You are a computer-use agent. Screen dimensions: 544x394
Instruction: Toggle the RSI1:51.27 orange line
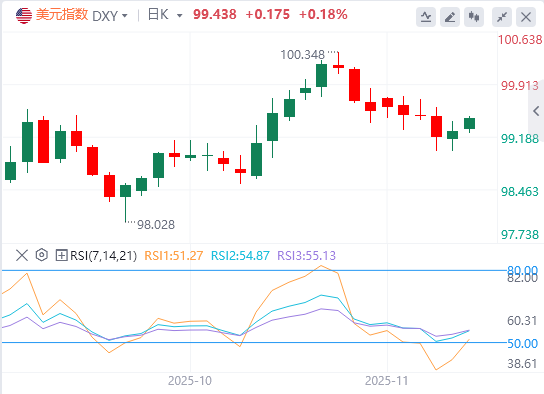pyautogui.click(x=173, y=256)
